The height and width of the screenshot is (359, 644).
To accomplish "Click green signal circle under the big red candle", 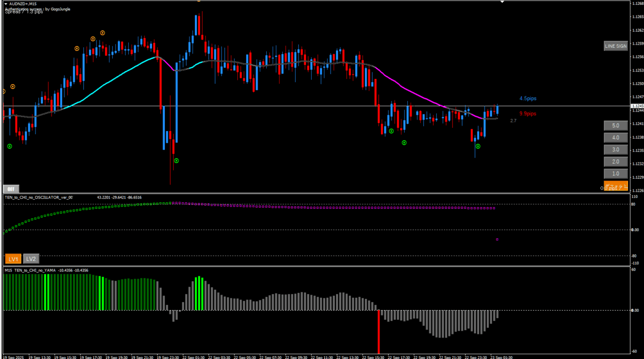I will click(176, 160).
